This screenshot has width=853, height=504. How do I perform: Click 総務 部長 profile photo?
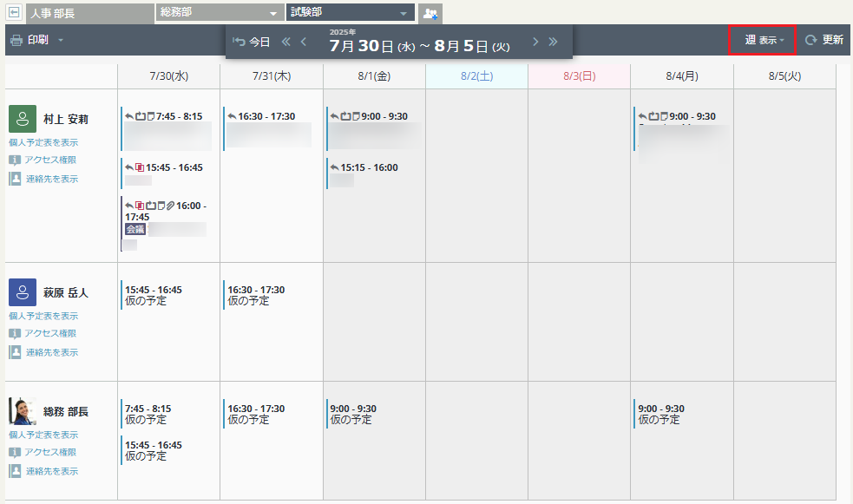[23, 411]
